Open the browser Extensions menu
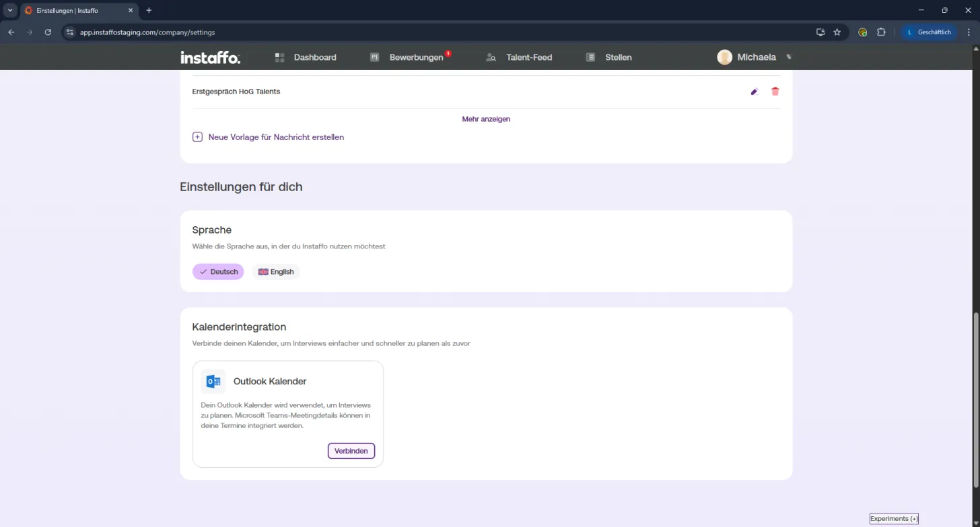The image size is (980, 527). click(x=881, y=32)
